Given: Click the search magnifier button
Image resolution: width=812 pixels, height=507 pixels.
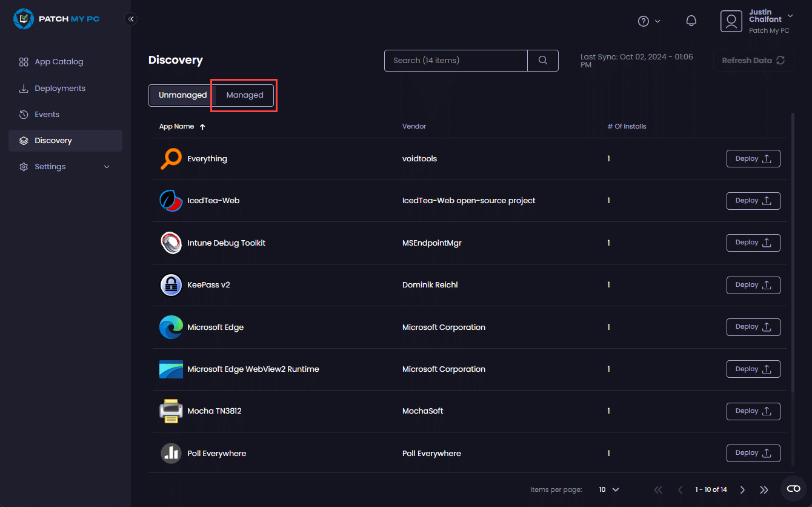Looking at the screenshot, I should pos(543,61).
